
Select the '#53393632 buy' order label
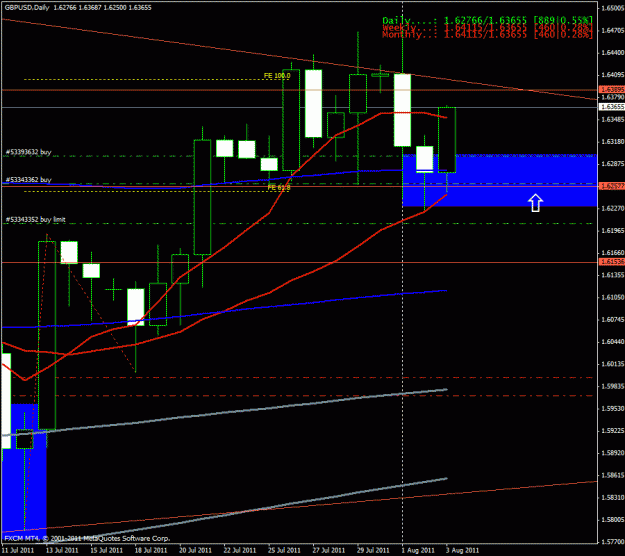(x=29, y=152)
